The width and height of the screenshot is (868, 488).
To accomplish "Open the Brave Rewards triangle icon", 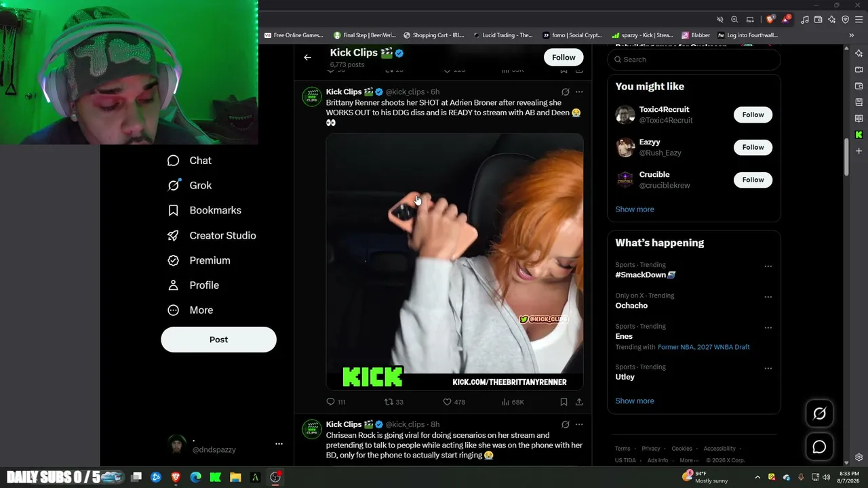I will [x=786, y=20].
